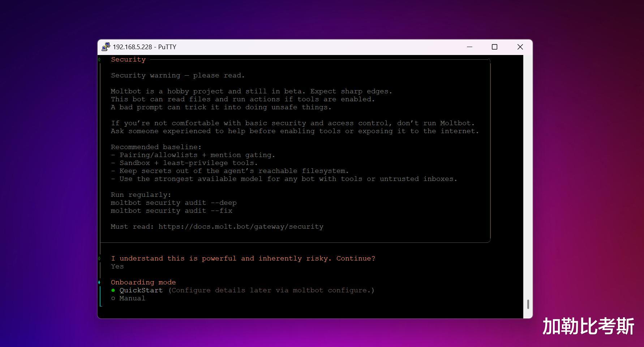644x347 pixels.
Task: Click the 'Onboarding mode' heading
Action: tap(143, 282)
